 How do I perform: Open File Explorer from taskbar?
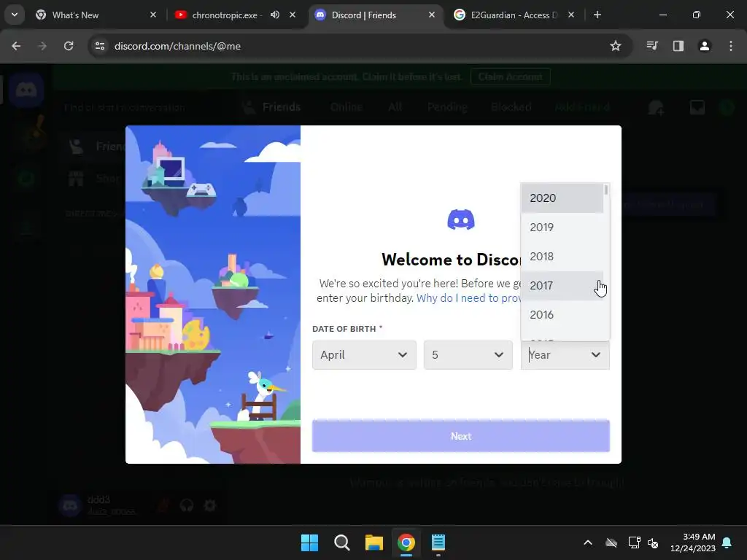(374, 542)
